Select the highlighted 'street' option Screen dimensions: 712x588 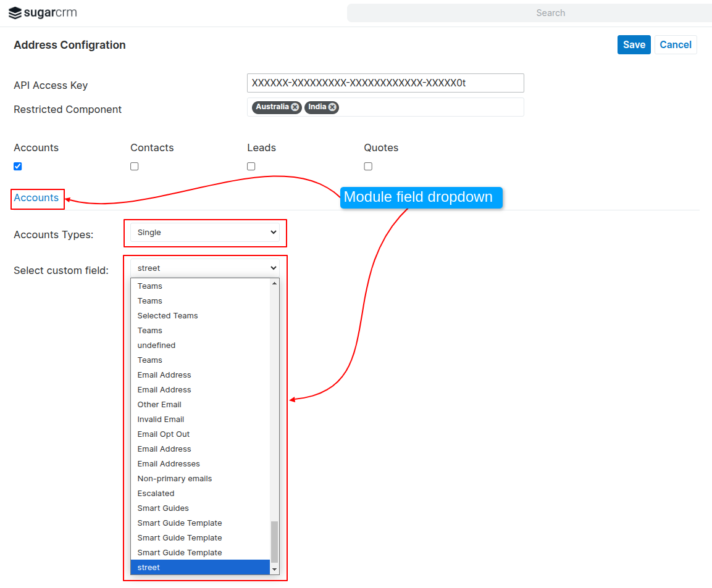[x=149, y=568]
